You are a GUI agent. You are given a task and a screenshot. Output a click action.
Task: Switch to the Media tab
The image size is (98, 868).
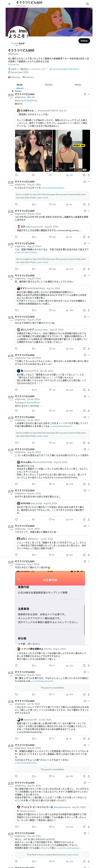(x=78, y=85)
